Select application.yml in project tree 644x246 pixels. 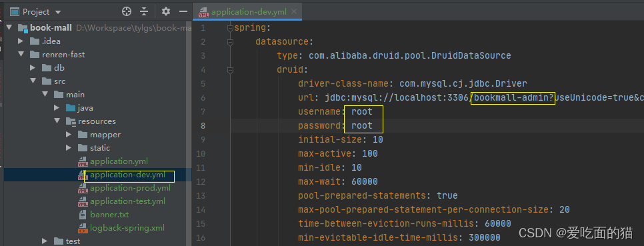coord(119,161)
